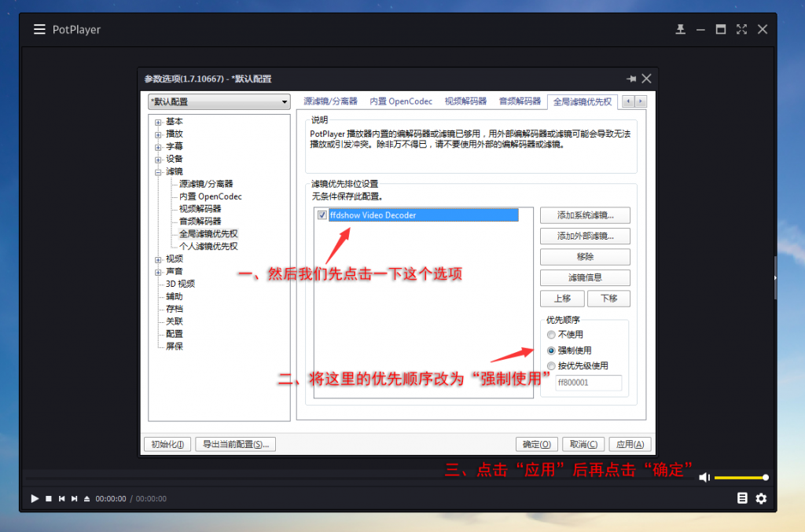This screenshot has height=532, width=805.
Task: Select 存档 in the tree
Action: click(x=174, y=309)
